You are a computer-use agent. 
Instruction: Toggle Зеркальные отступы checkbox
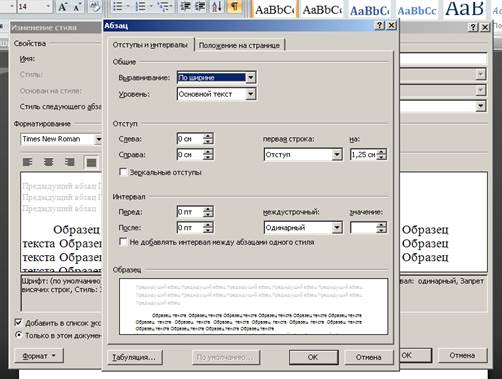pyautogui.click(x=123, y=172)
